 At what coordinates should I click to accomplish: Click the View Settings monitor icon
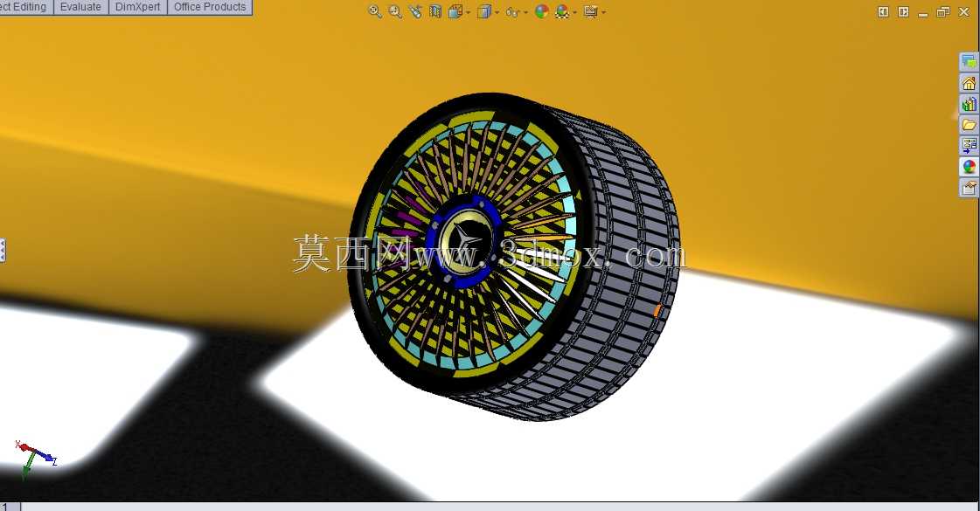(591, 11)
